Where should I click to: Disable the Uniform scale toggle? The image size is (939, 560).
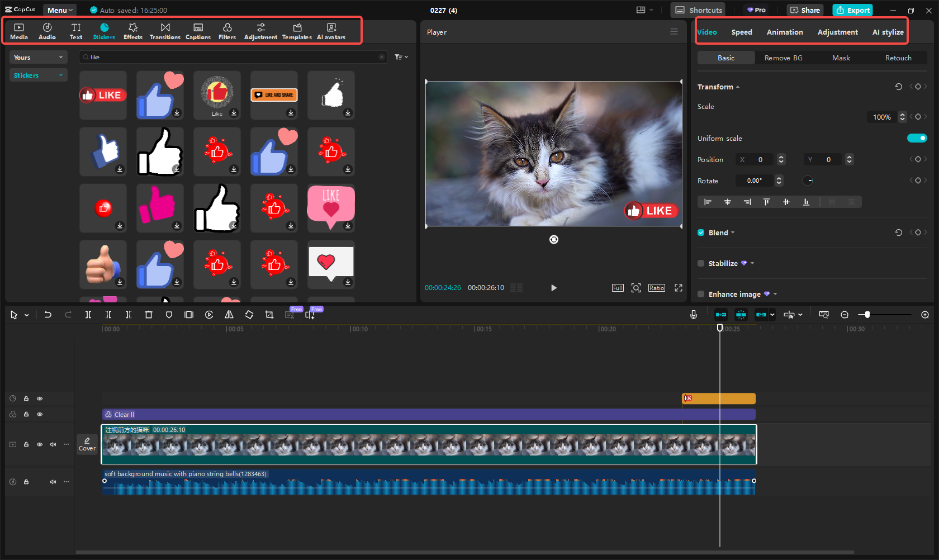917,138
